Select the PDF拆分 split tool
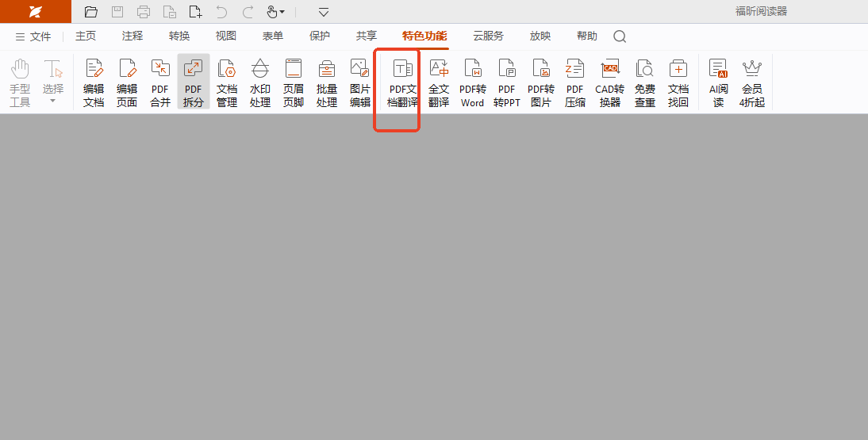 pyautogui.click(x=194, y=82)
